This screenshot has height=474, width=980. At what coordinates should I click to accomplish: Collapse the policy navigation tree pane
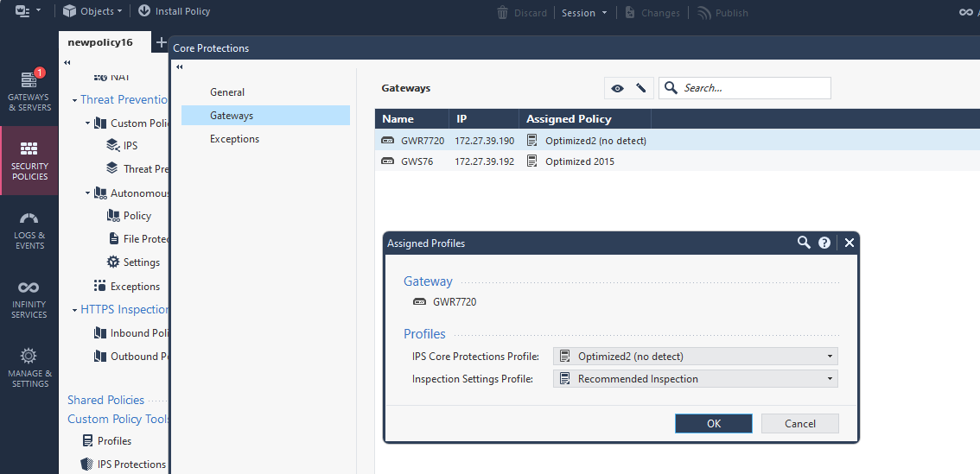point(67,62)
